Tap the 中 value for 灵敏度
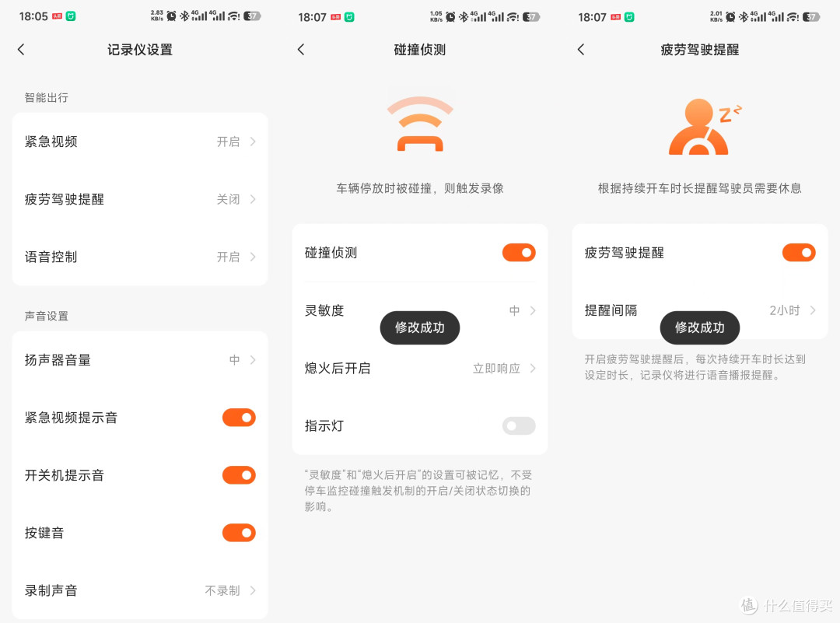Viewport: 840px width, 623px height. click(x=514, y=310)
